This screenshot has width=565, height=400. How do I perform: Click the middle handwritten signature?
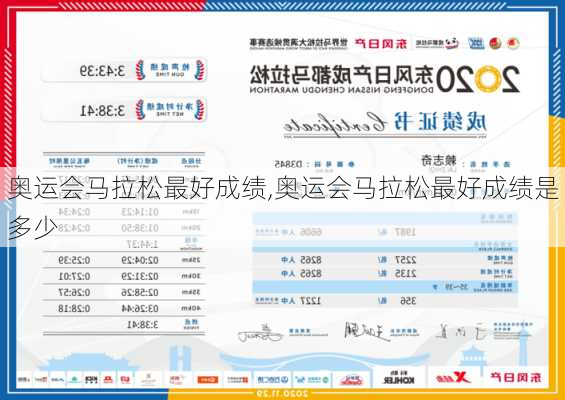coord(368,332)
